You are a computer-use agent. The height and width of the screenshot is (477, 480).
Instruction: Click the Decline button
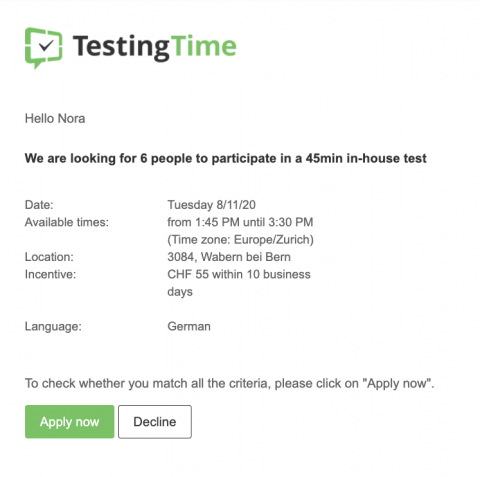coord(155,422)
